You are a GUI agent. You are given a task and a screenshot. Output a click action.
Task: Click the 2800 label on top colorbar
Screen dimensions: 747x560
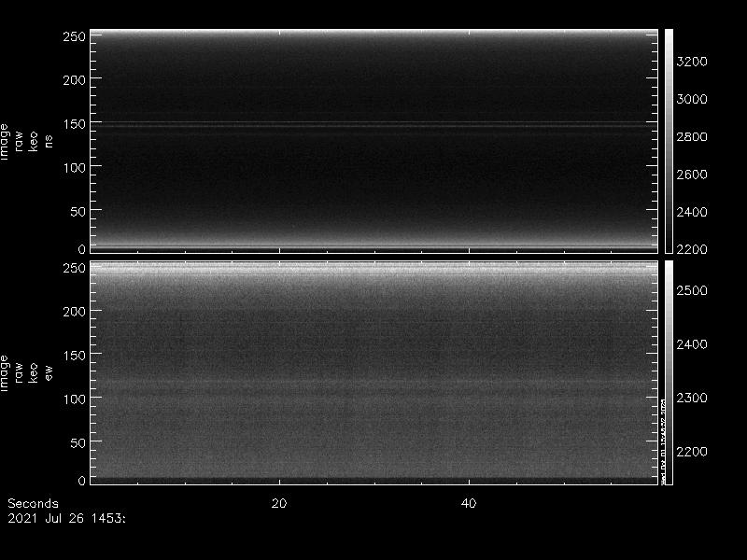tap(692, 137)
